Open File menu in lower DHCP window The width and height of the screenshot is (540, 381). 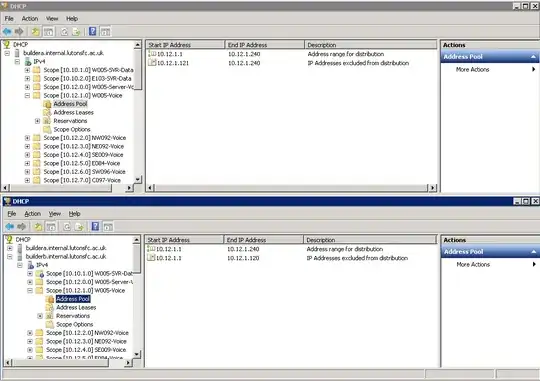(x=12, y=214)
